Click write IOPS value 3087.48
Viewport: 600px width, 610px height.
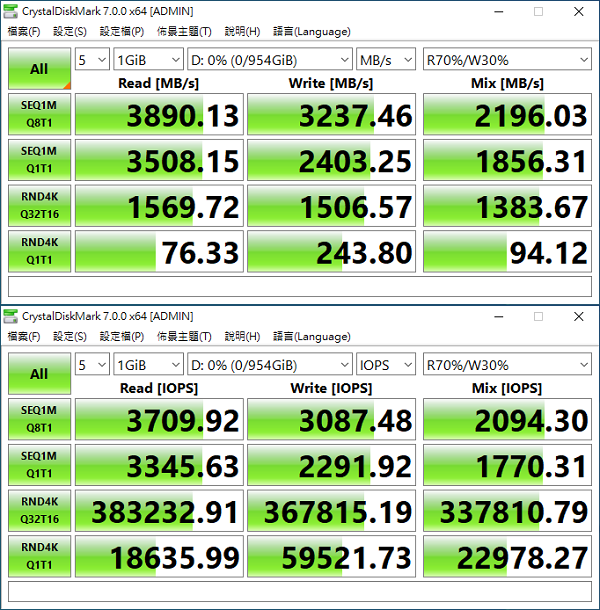coord(332,419)
